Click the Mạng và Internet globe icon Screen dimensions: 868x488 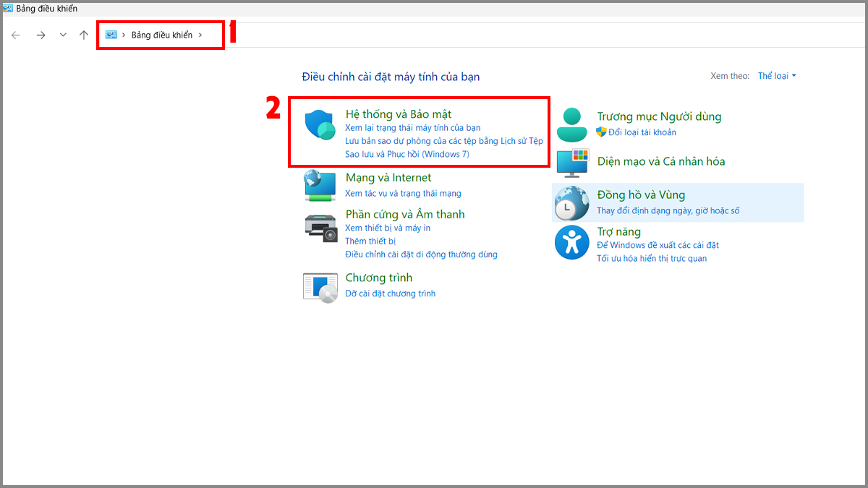319,186
